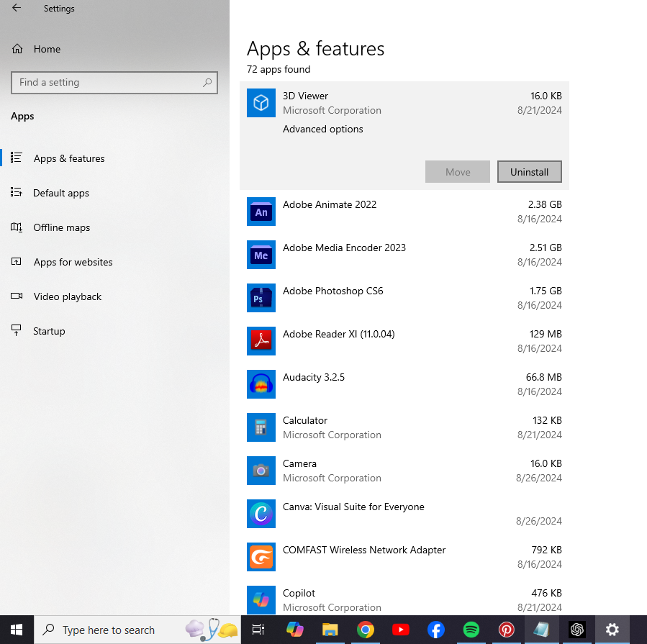Click the COMFAST adapter icon
The image size is (647, 644).
pyautogui.click(x=261, y=557)
